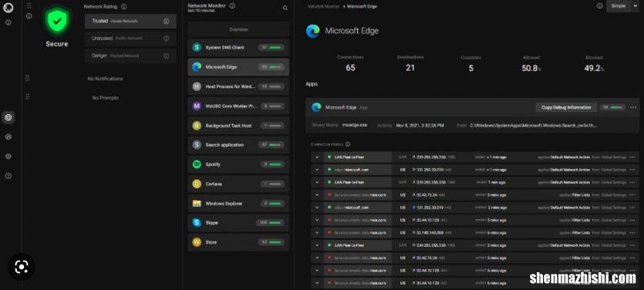Viewport: 644px width, 290px height.
Task: Click the large Microsoft Edge logo header
Action: tap(313, 31)
